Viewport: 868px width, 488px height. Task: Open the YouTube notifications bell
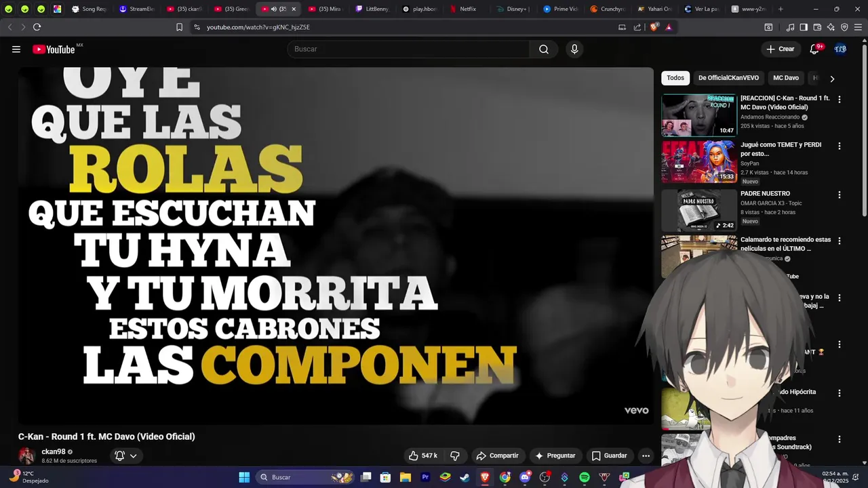click(815, 49)
